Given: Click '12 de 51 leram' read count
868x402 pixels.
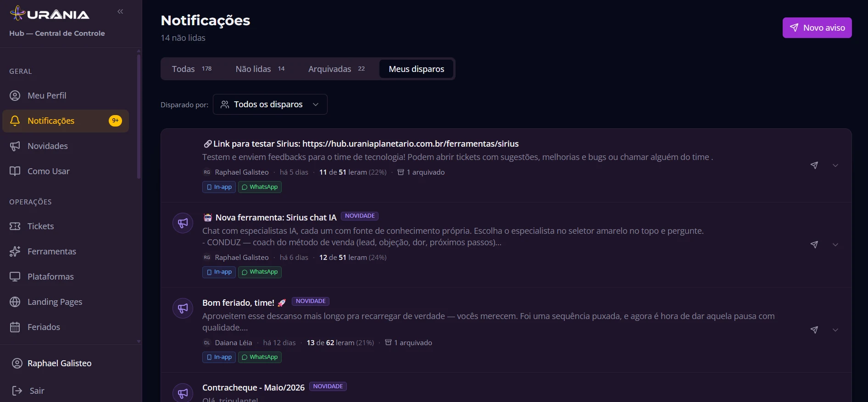Looking at the screenshot, I should pos(353,257).
